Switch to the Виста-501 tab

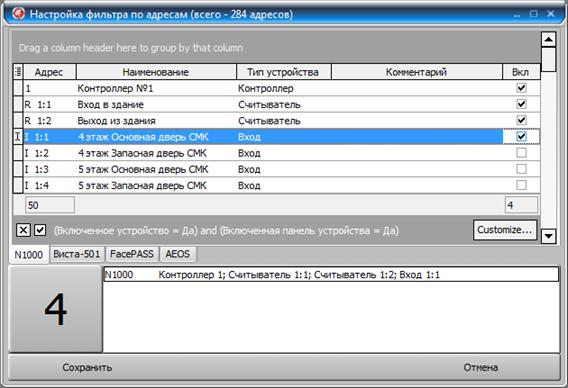[77, 254]
